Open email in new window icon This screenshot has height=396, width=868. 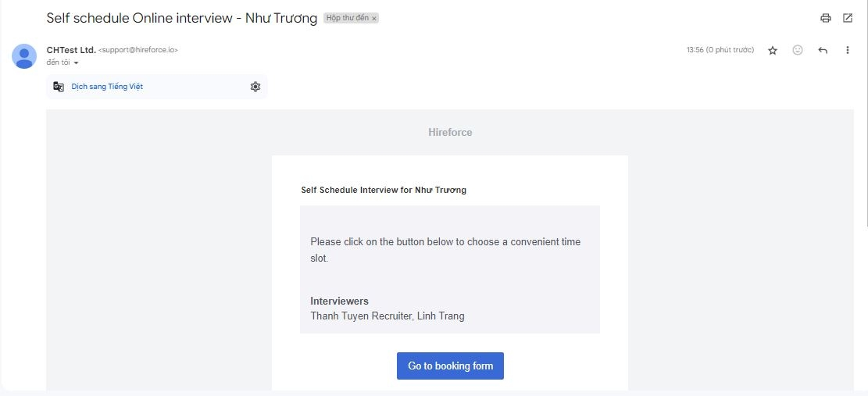tap(848, 18)
